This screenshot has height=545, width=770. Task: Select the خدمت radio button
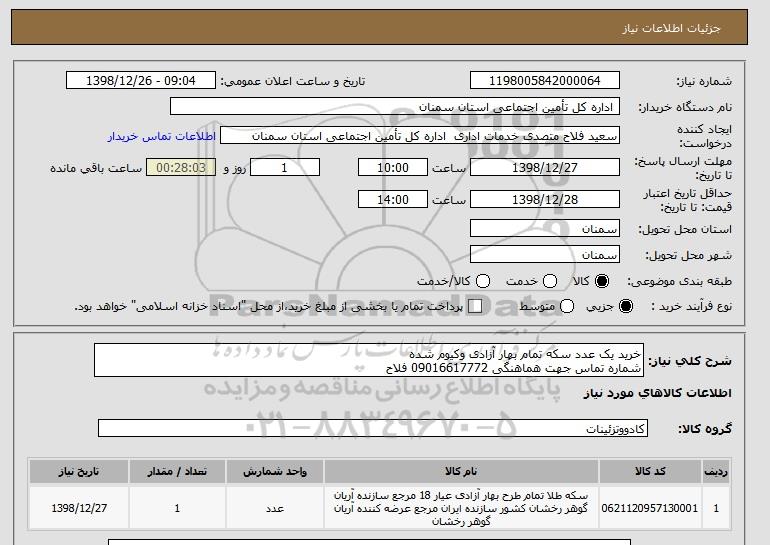[550, 281]
